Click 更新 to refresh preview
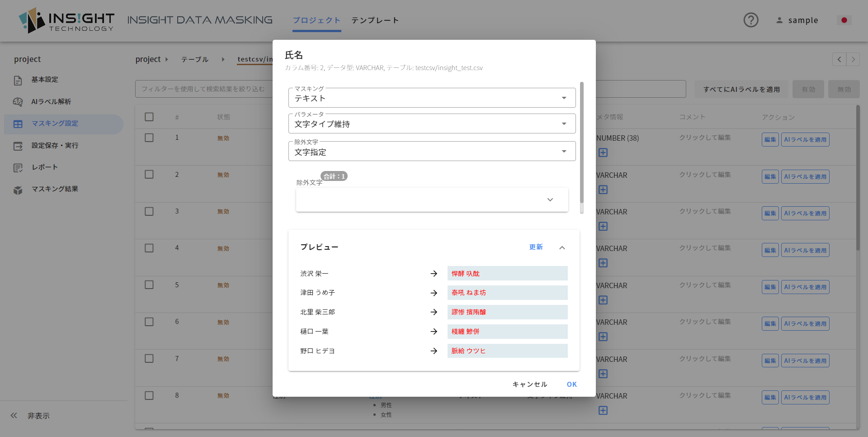This screenshot has height=437, width=868. 536,247
